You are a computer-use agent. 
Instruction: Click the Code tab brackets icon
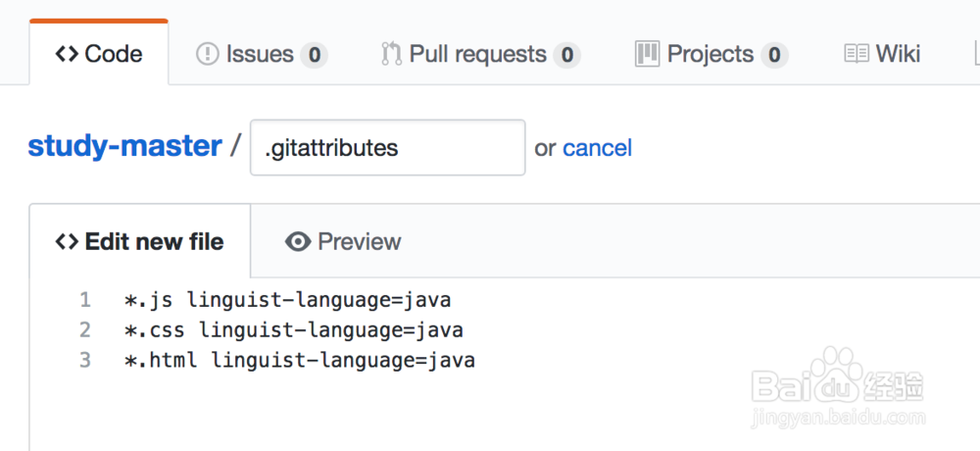pos(67,54)
